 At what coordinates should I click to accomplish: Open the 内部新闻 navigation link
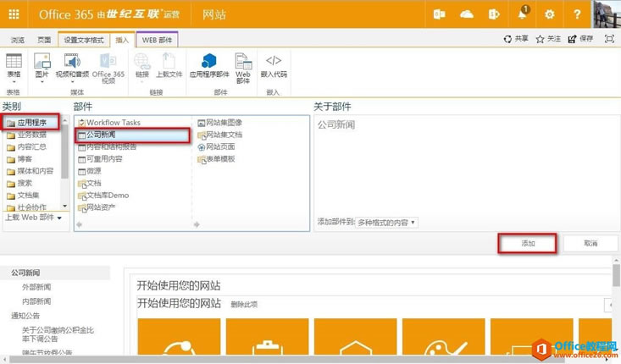tap(36, 301)
